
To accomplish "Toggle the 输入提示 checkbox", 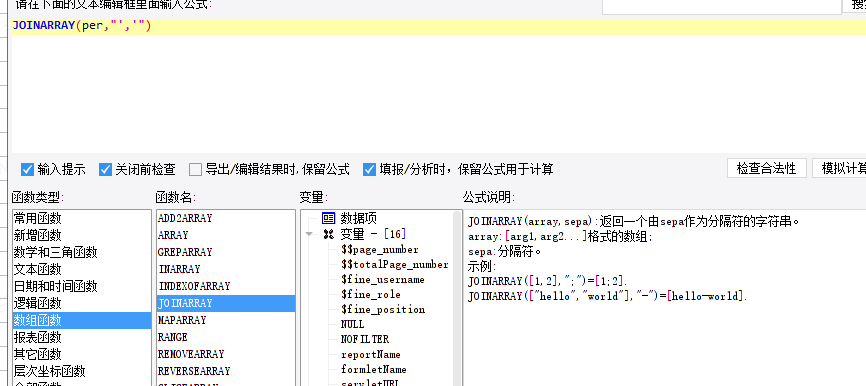I will pos(27,170).
